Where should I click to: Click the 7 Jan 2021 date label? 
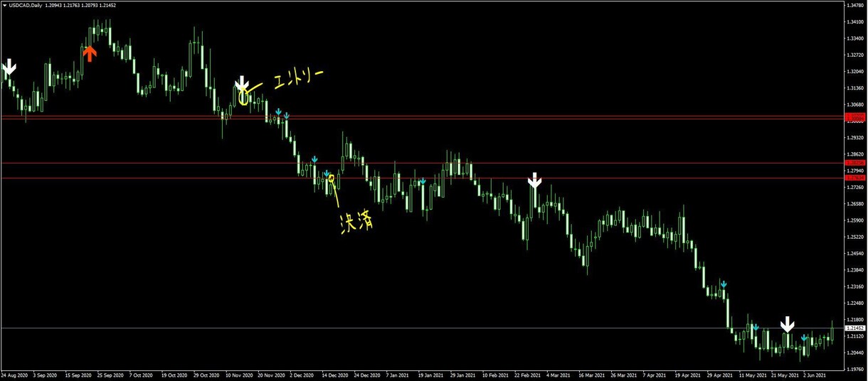(x=397, y=375)
